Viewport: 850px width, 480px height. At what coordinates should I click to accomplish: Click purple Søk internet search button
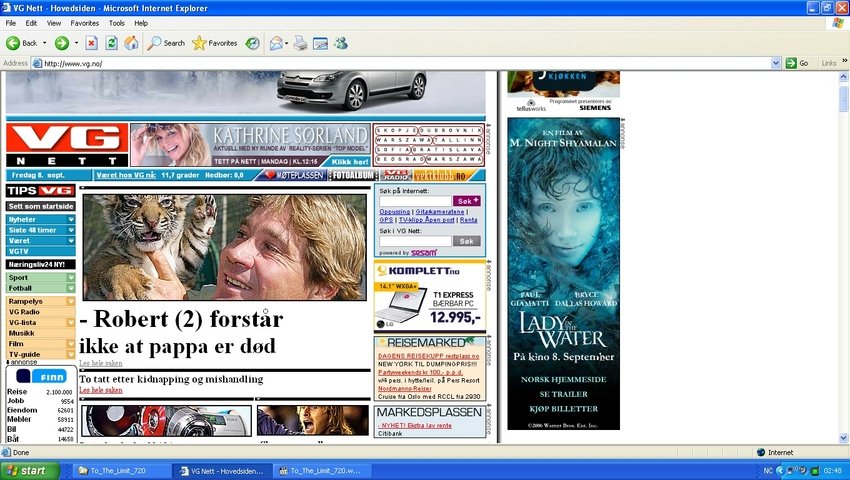[x=467, y=201]
